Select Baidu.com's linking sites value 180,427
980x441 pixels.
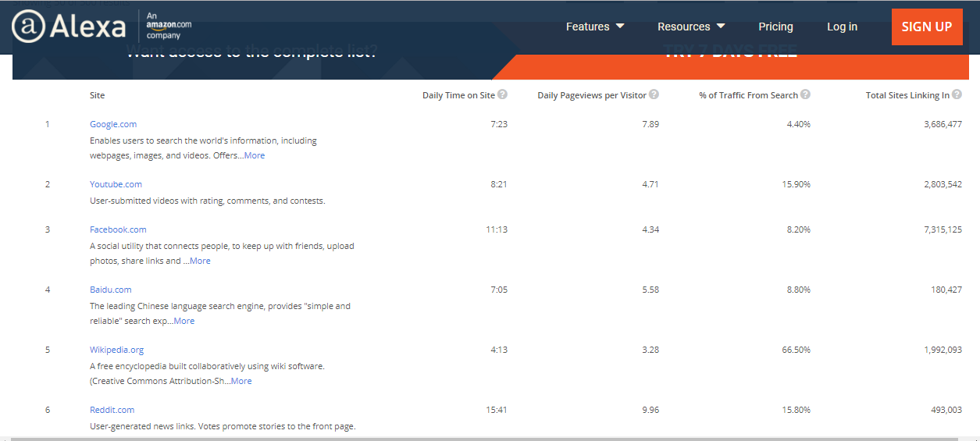(x=947, y=290)
